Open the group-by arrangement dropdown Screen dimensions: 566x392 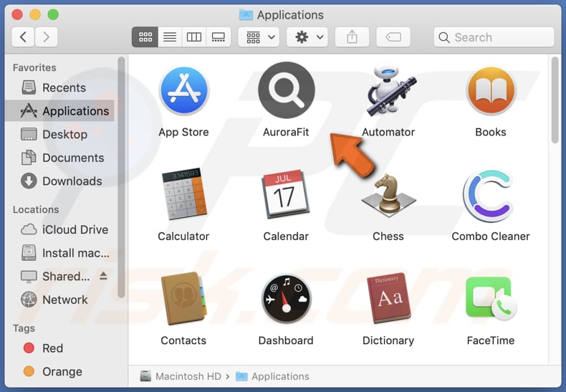point(259,37)
